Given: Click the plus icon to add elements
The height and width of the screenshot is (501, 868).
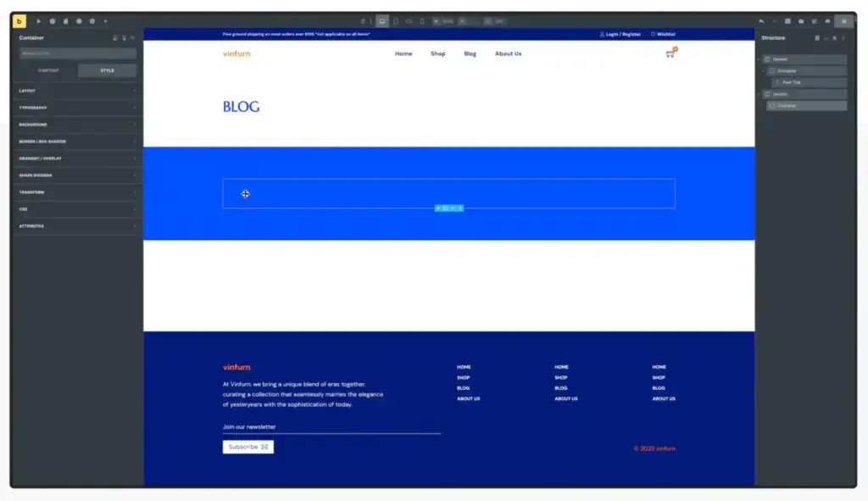Looking at the screenshot, I should (x=105, y=20).
